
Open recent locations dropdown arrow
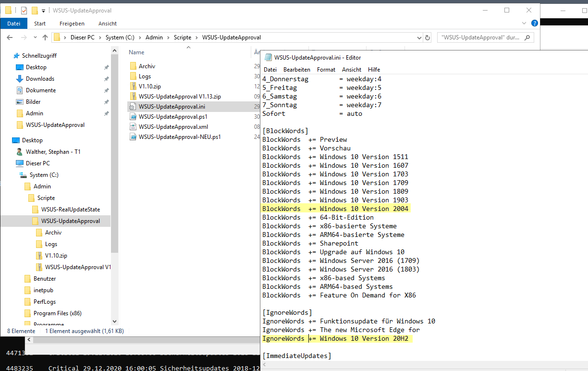[35, 37]
